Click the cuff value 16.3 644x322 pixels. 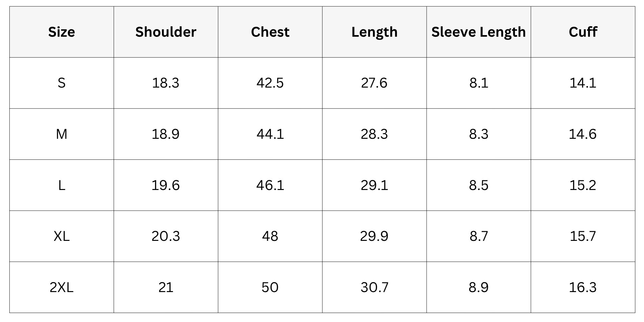tap(583, 287)
